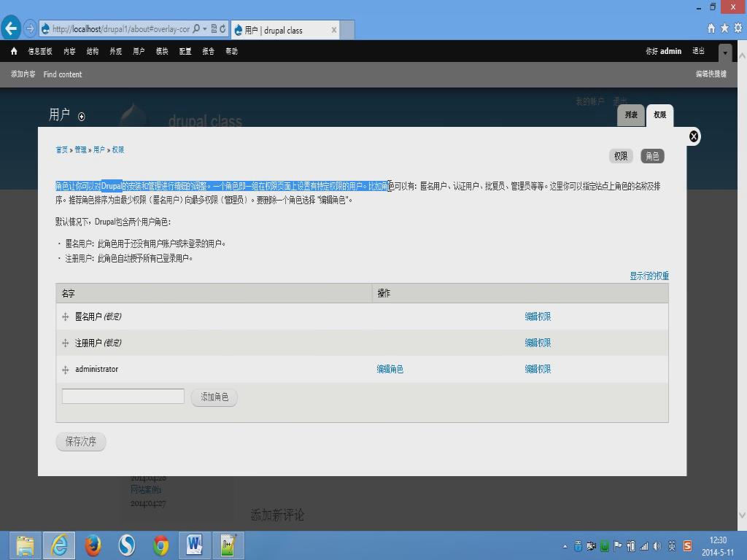Click the Internet Explorer taskbar icon
This screenshot has height=560, width=747.
coord(59,545)
